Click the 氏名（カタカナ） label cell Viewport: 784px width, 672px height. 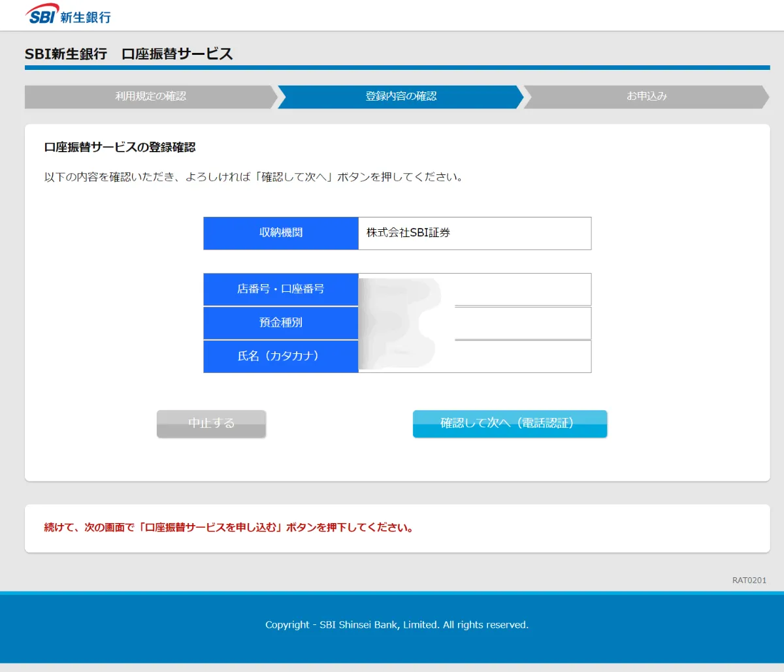281,357
